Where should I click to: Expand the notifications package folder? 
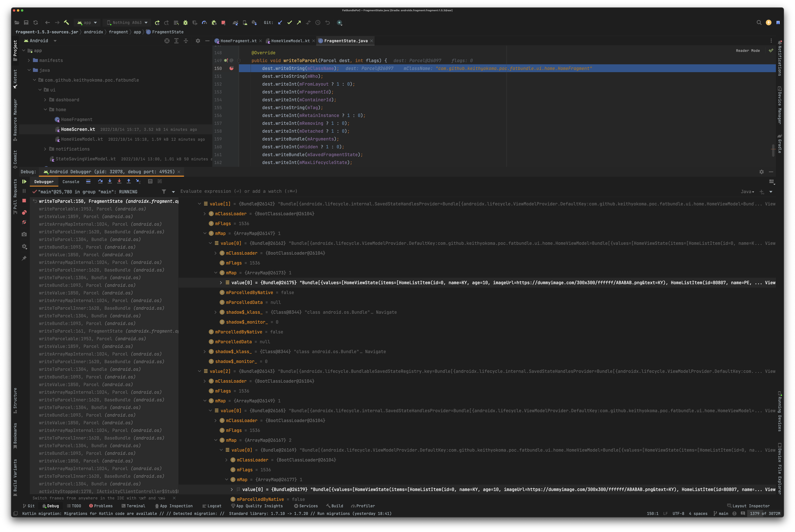click(45, 149)
